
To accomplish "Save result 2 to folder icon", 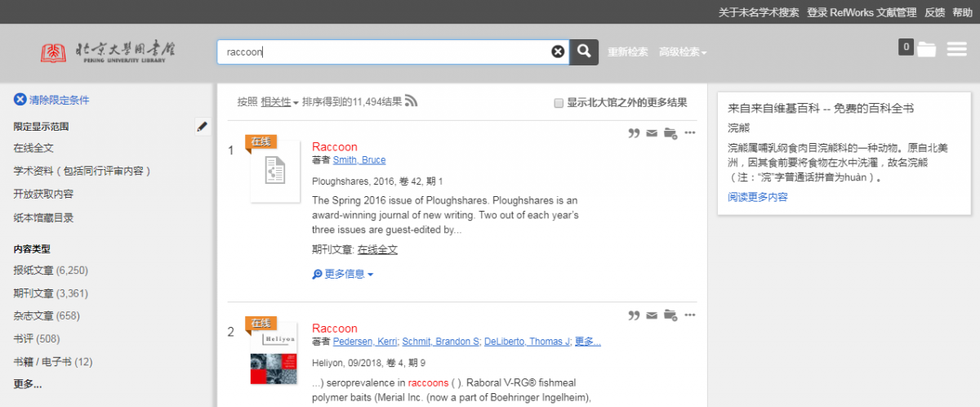I will click(670, 315).
